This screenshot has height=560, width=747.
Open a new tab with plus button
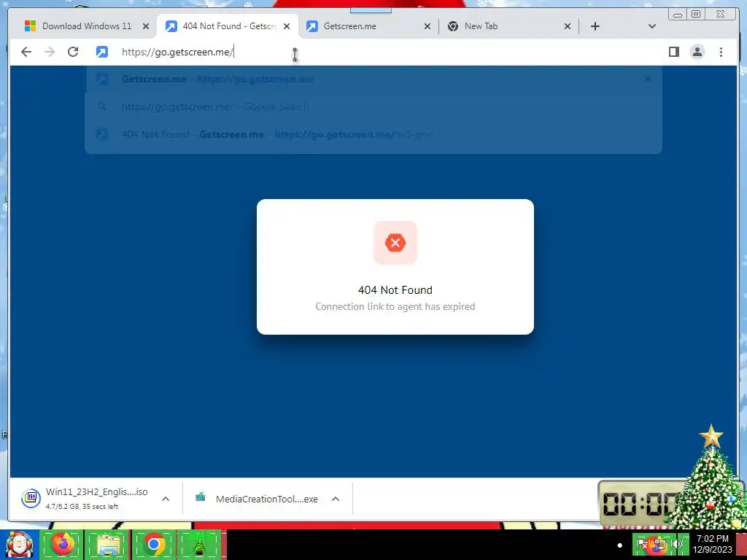595,26
